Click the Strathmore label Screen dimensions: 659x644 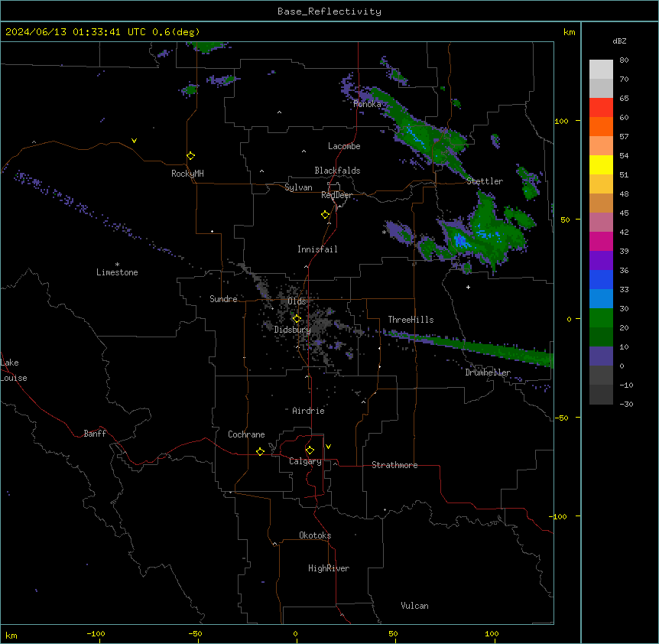394,465
